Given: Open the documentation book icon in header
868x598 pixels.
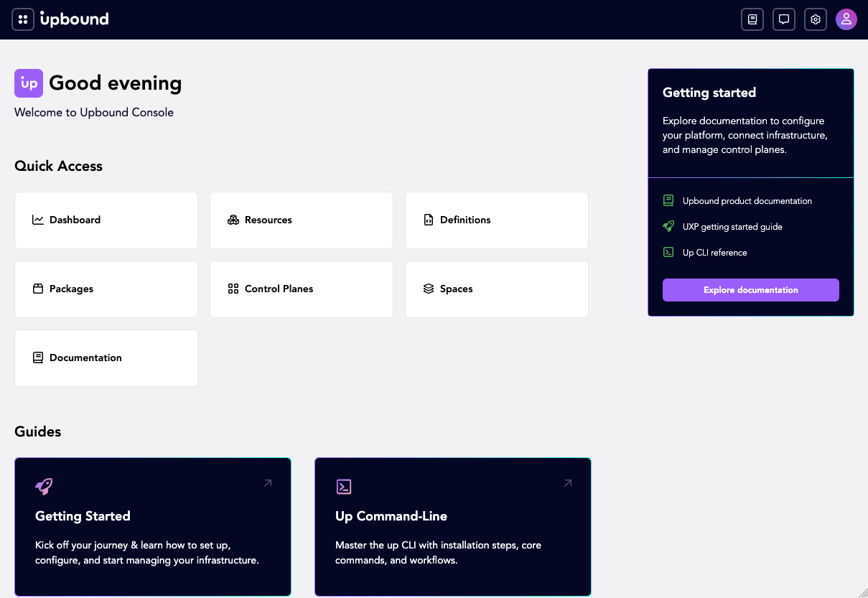Looking at the screenshot, I should pos(752,19).
